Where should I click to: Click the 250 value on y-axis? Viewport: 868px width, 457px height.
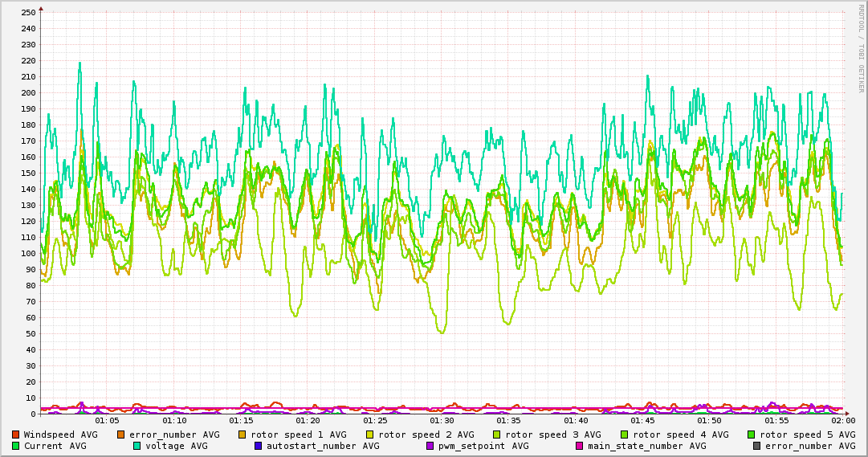coord(27,12)
